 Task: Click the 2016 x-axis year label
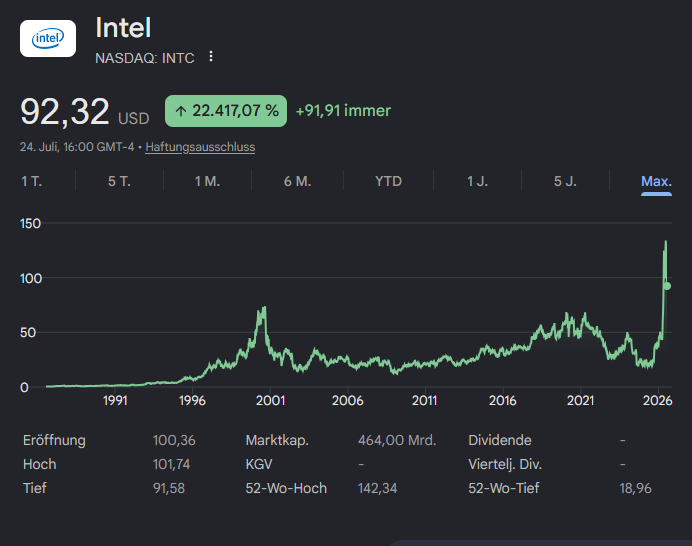point(503,400)
